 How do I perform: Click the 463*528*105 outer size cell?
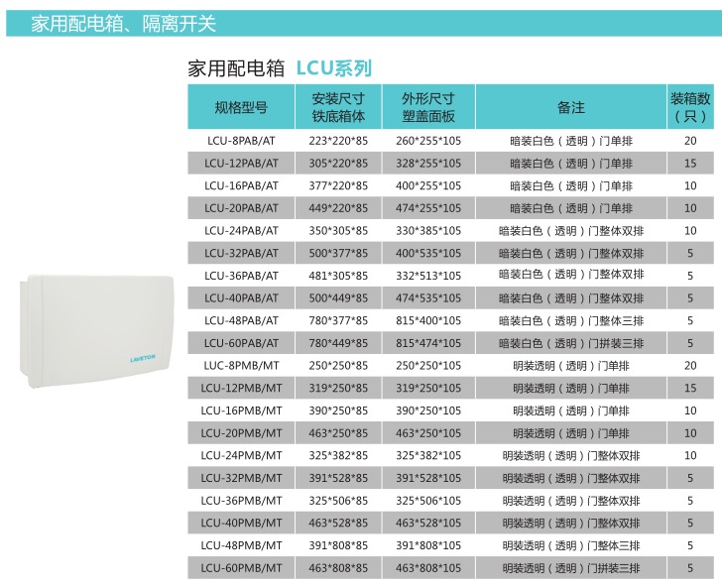coord(428,524)
